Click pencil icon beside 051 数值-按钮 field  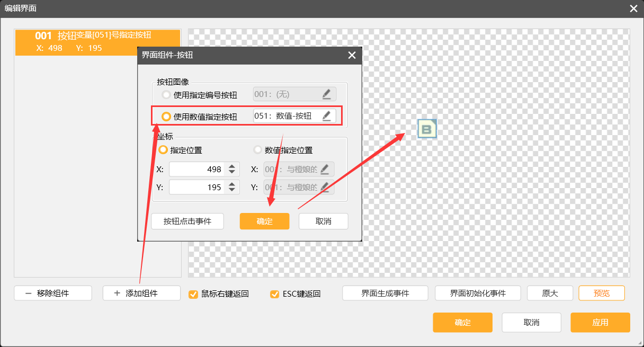tap(327, 116)
